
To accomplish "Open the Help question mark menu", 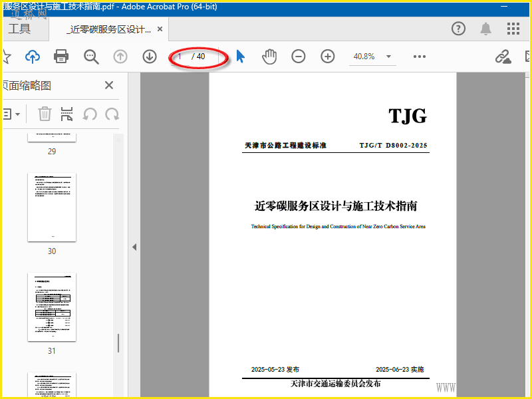I will click(x=458, y=29).
